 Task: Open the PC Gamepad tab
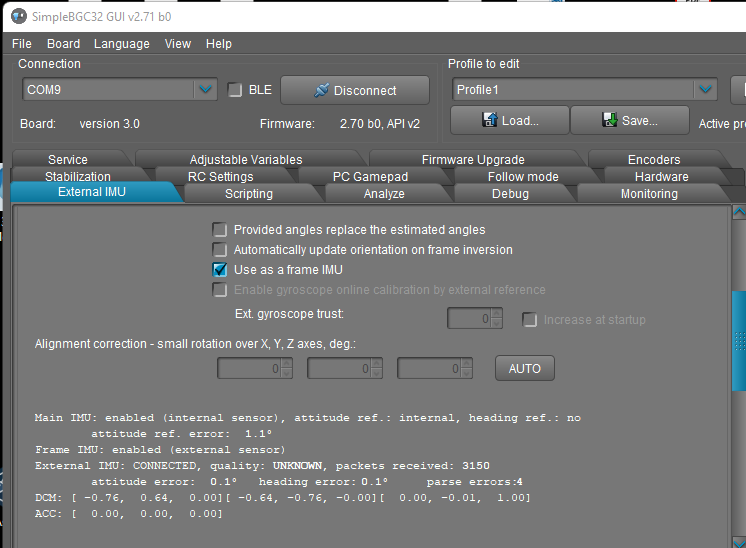371,176
